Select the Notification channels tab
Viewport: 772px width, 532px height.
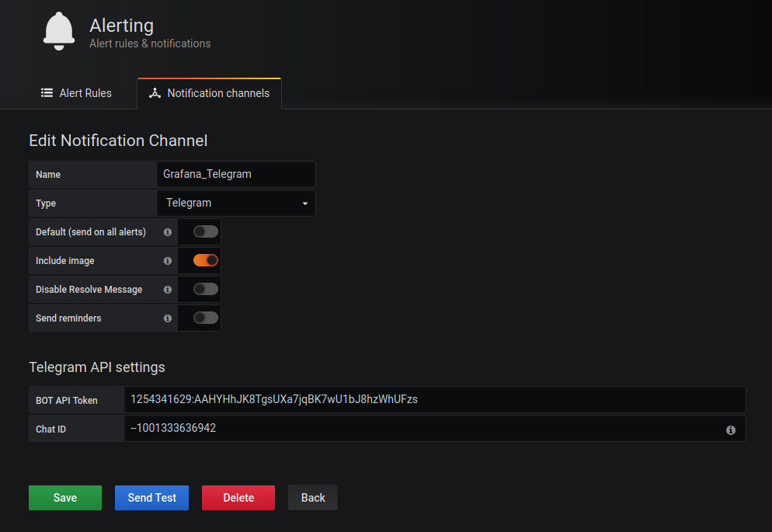(209, 93)
